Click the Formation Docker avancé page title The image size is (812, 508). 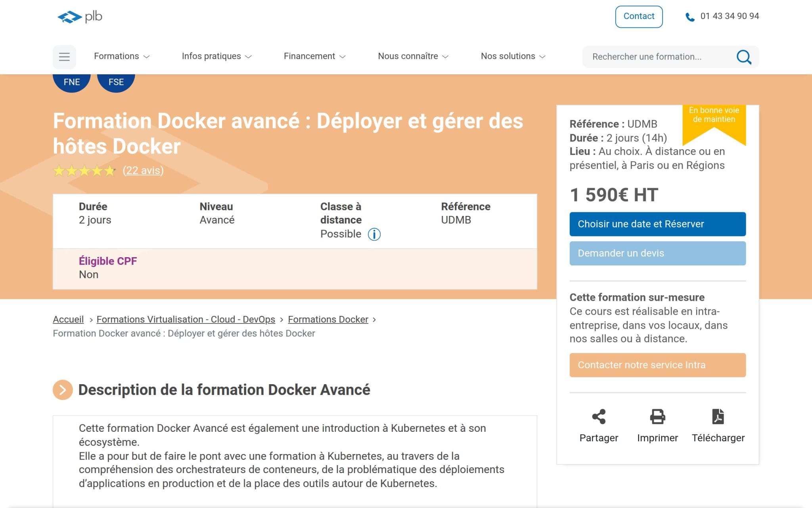coord(288,133)
